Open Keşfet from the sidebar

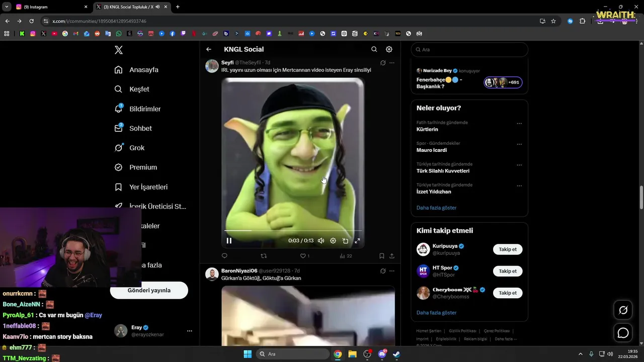(x=132, y=89)
